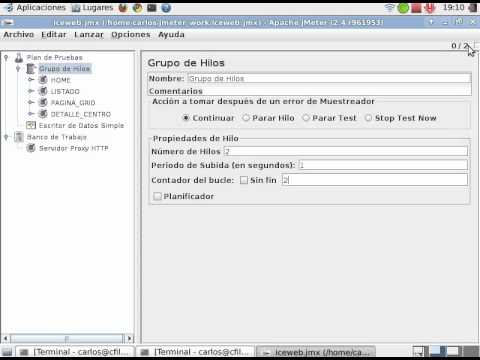
Task: Select the Parar Test radio button
Action: coord(306,118)
